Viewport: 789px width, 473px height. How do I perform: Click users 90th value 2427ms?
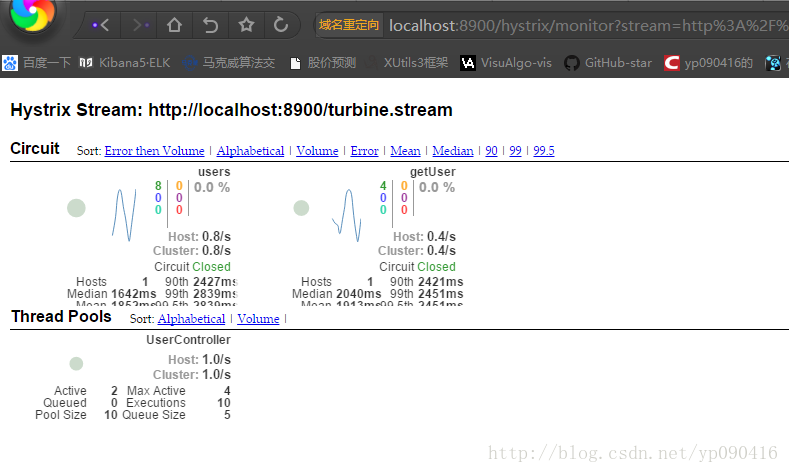[215, 282]
